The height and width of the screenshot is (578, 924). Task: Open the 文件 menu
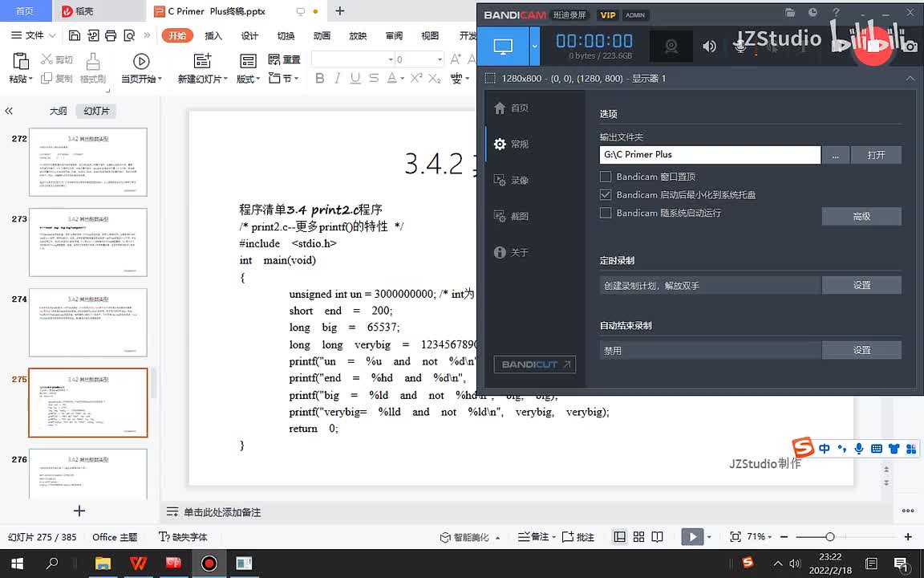coord(34,35)
